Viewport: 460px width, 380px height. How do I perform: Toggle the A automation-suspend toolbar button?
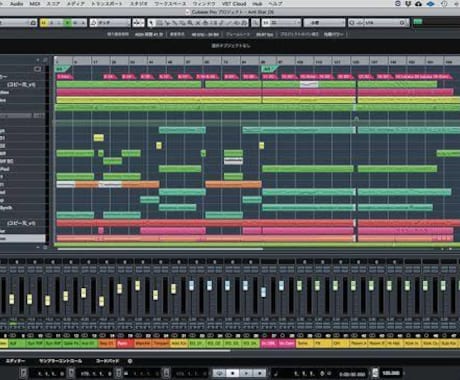pos(83,23)
